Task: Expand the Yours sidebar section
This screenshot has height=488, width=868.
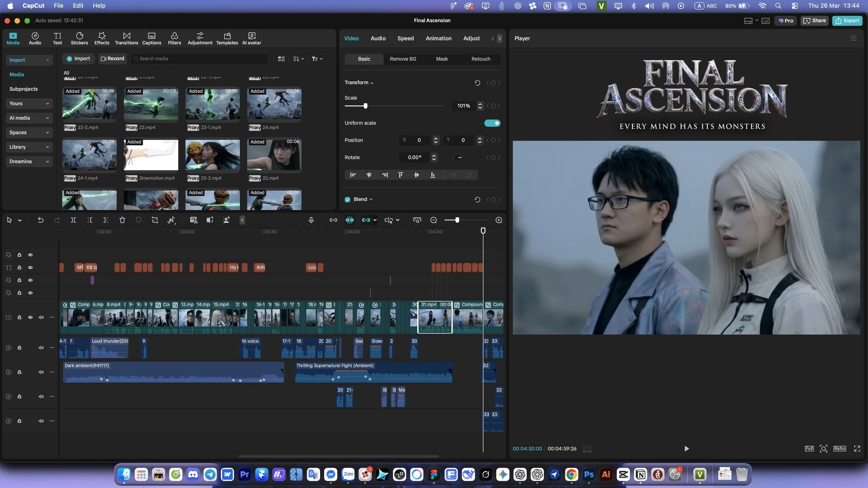Action: 29,103
